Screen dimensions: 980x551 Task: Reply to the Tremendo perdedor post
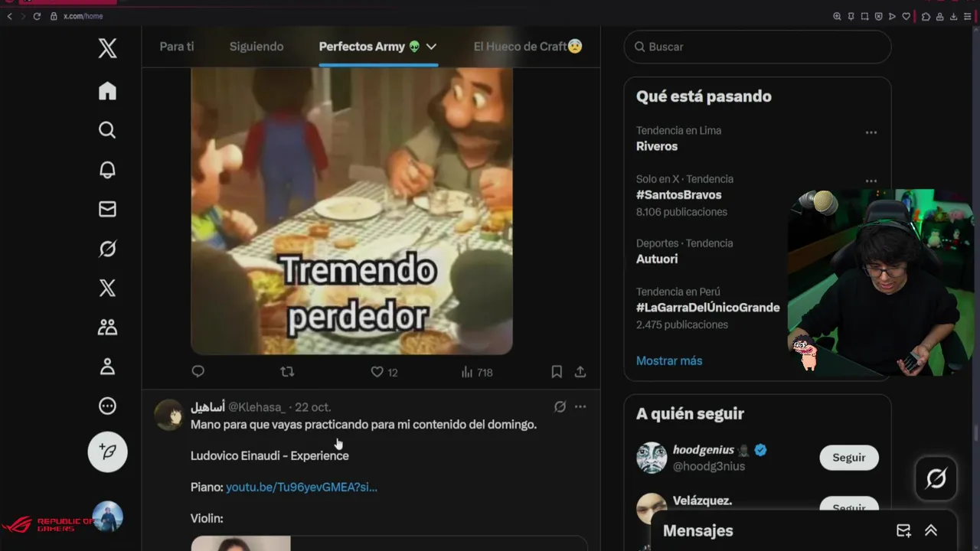pyautogui.click(x=198, y=371)
